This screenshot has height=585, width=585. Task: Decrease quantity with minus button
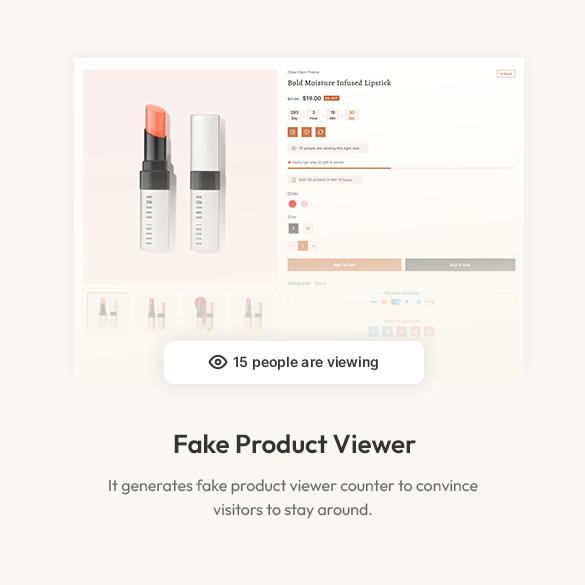(x=292, y=245)
